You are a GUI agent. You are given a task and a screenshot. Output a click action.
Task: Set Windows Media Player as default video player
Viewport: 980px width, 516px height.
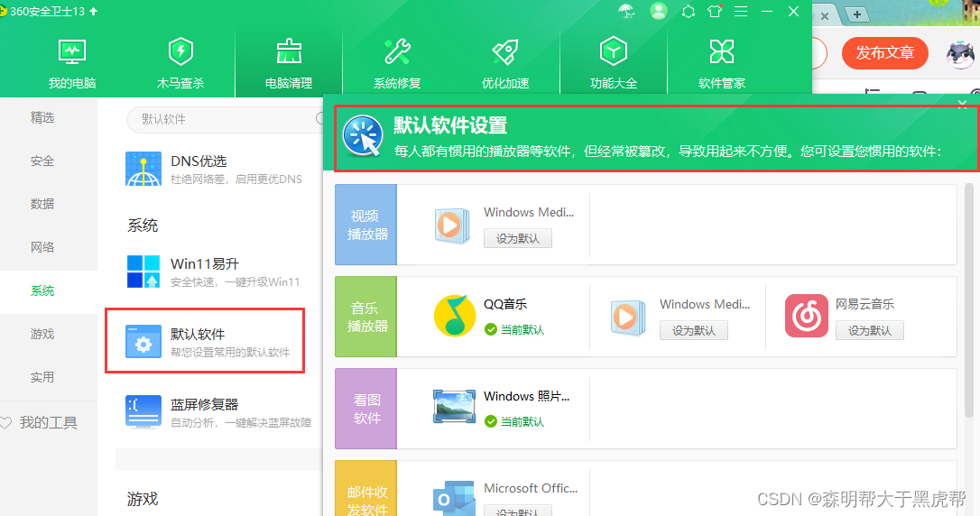517,238
